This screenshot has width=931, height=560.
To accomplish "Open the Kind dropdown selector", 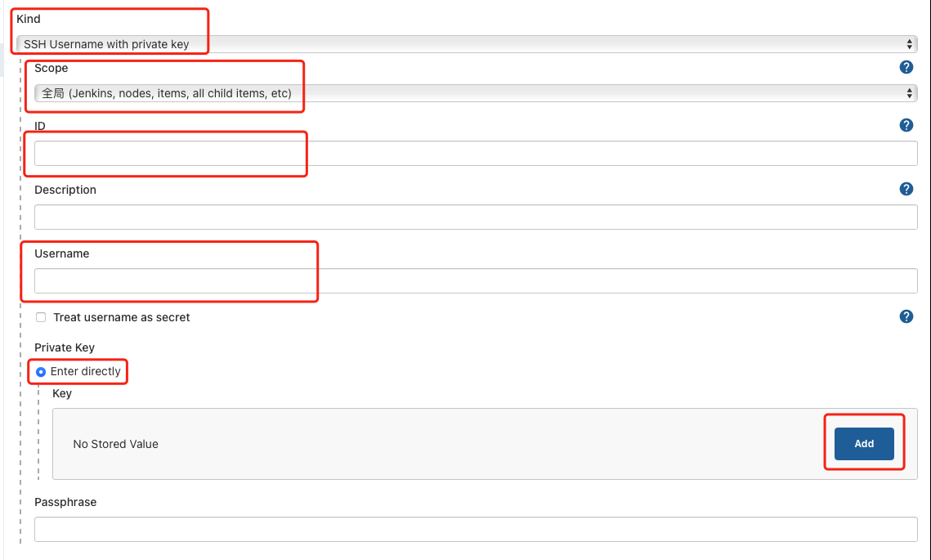I will click(467, 44).
